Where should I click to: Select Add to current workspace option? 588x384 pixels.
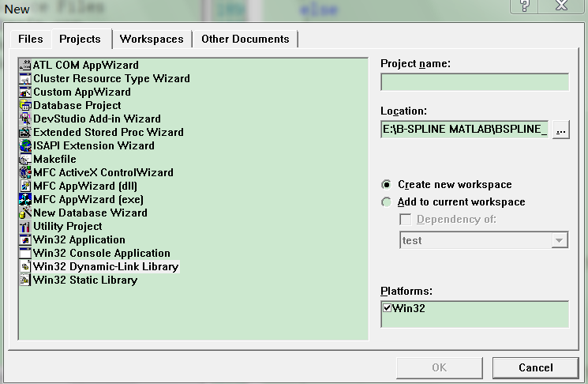(x=386, y=202)
